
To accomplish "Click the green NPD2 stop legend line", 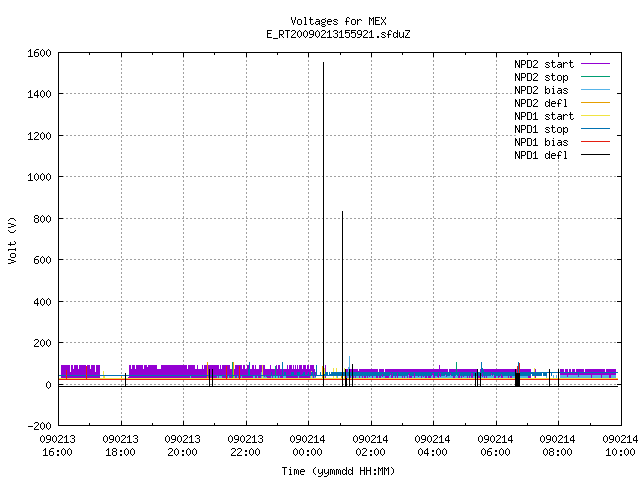I will (x=596, y=77).
